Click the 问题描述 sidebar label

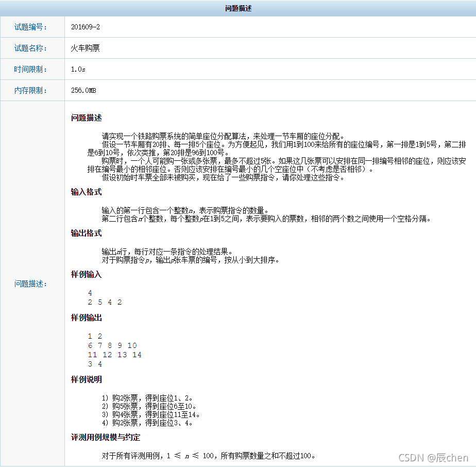31,283
